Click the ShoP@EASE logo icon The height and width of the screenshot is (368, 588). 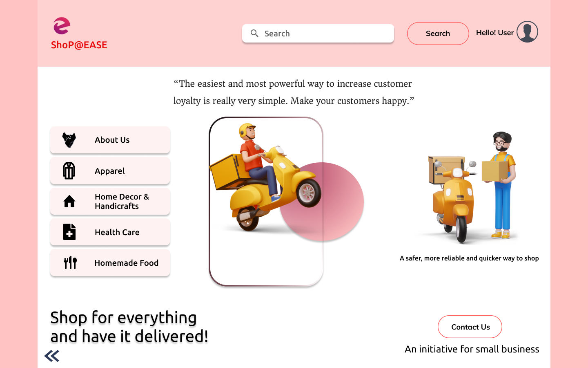tap(62, 26)
